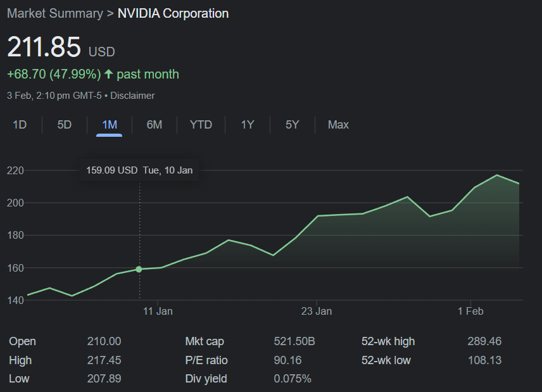Click the Mkt cap value 521.50B

(294, 342)
